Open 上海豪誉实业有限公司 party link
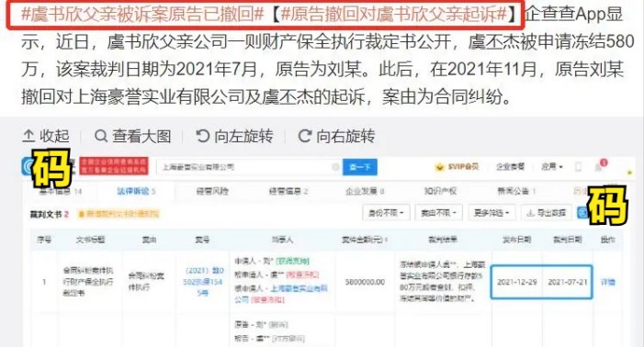 (x=280, y=294)
